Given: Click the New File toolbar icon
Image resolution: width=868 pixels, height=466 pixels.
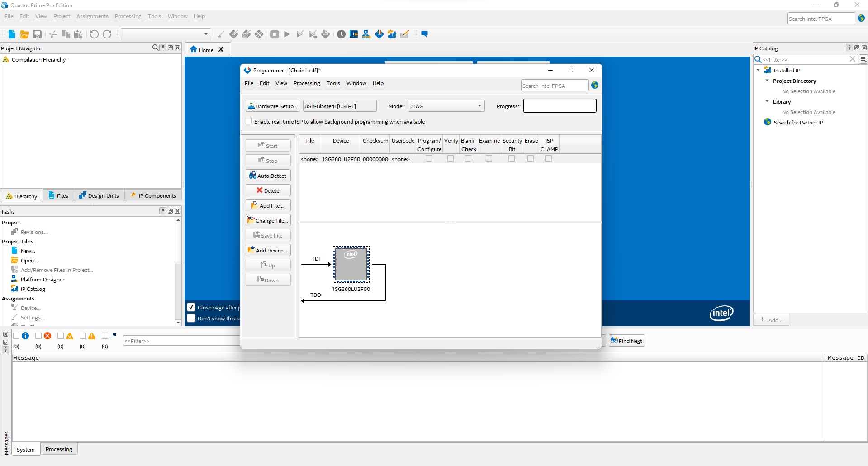Looking at the screenshot, I should (x=12, y=34).
